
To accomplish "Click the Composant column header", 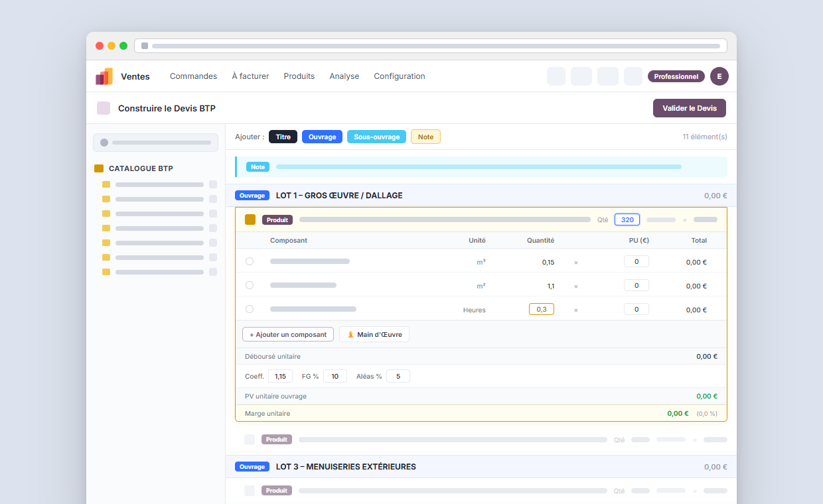I will point(289,240).
